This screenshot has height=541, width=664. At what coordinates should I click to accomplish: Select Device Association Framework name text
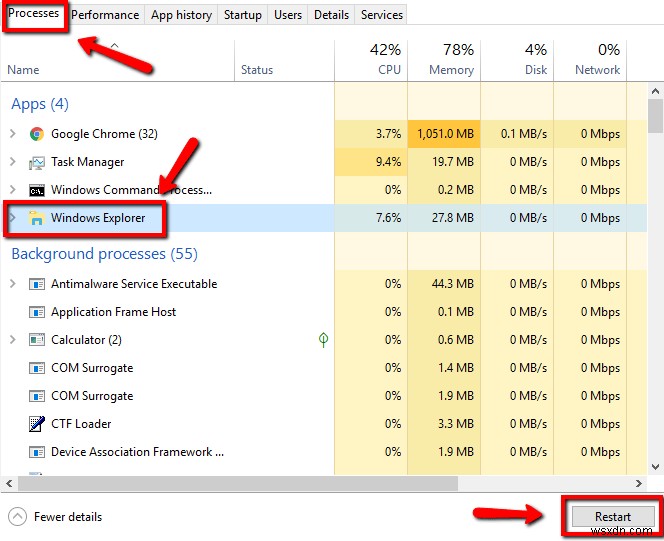click(137, 451)
